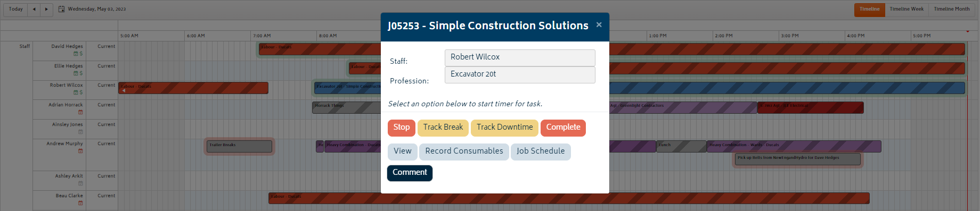Screen dimensions: 980x211
Task: Click the Staff field showing Robert Wilcox
Action: tap(520, 57)
